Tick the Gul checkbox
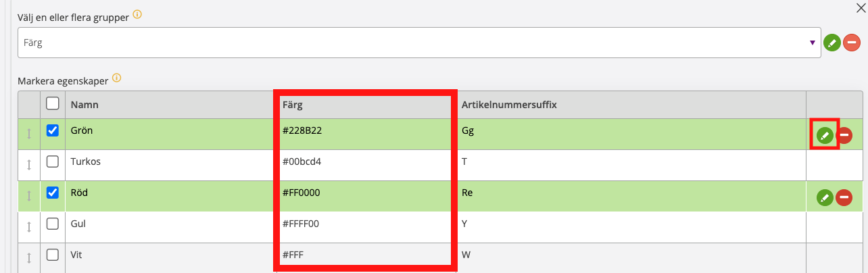Image resolution: width=868 pixels, height=273 pixels. coord(53,224)
